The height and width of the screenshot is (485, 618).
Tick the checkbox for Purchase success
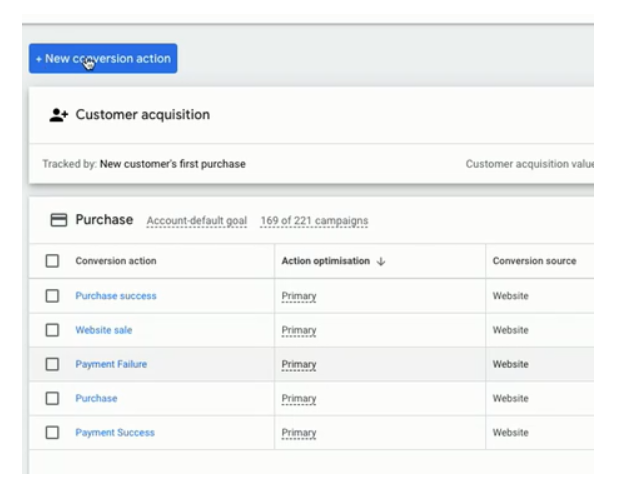pos(52,296)
